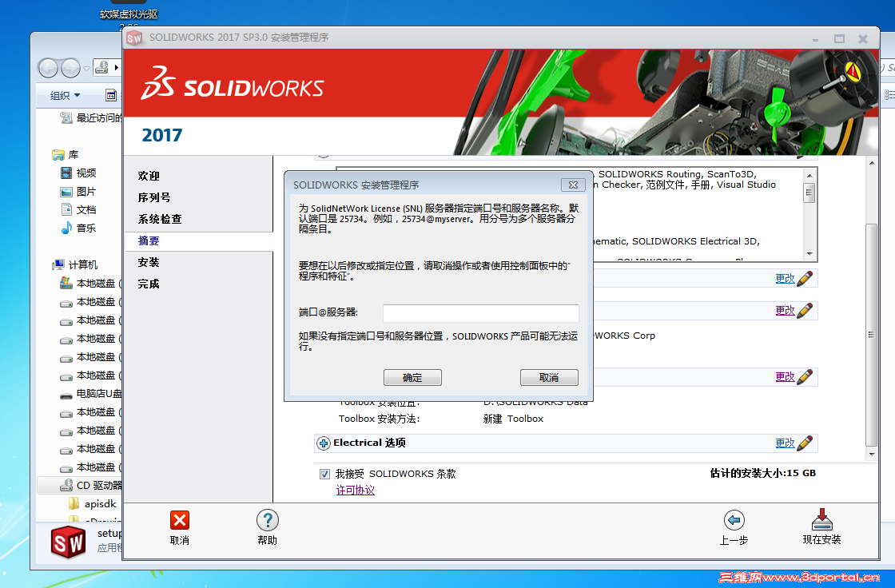Click SOLIDWORKS title bar SW icon
Image resolution: width=895 pixels, height=588 pixels.
(x=134, y=38)
